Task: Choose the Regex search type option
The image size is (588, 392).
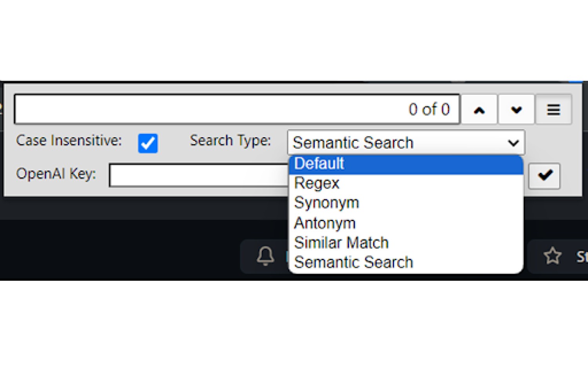Action: click(406, 183)
